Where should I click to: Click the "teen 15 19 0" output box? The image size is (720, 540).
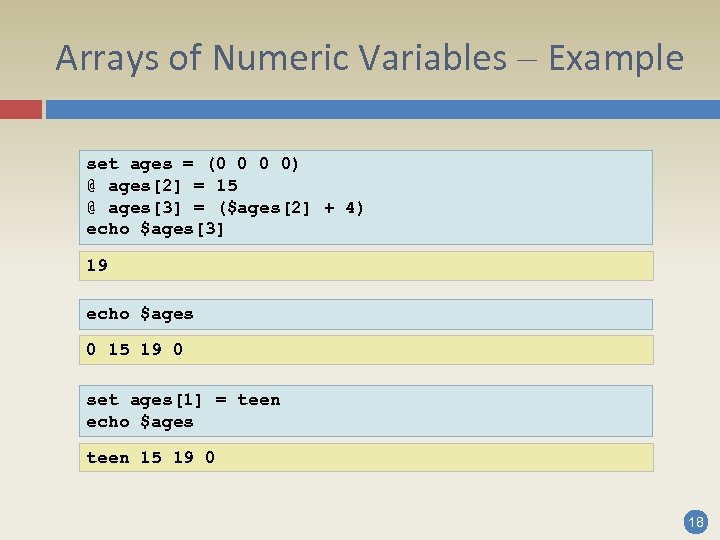[366, 458]
